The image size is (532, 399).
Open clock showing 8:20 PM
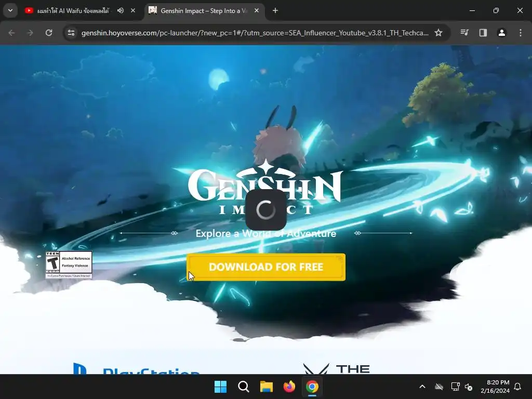[495, 387]
